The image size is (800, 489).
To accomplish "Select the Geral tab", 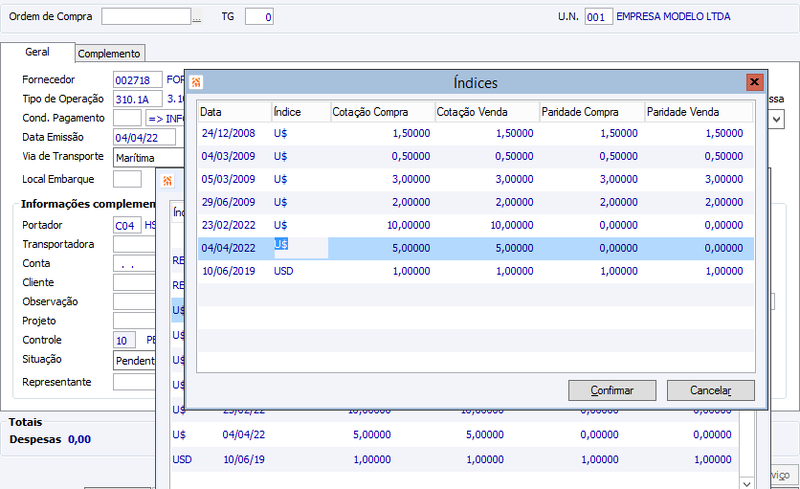I will (x=38, y=52).
